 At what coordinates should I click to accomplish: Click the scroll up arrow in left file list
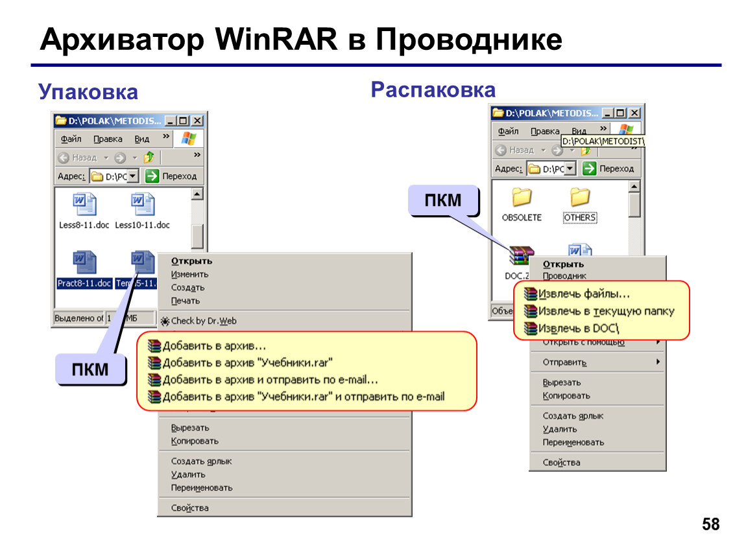pyautogui.click(x=197, y=194)
